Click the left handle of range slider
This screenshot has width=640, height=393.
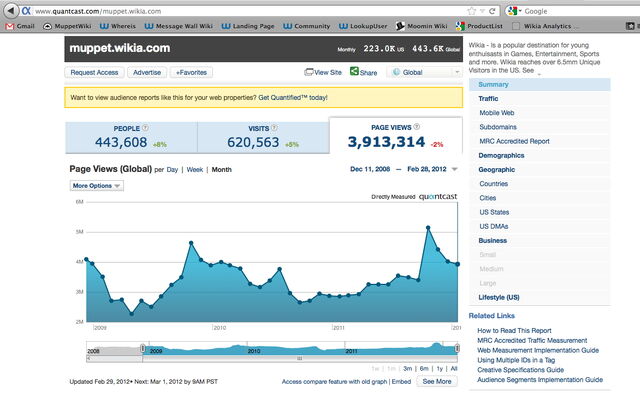[142, 348]
